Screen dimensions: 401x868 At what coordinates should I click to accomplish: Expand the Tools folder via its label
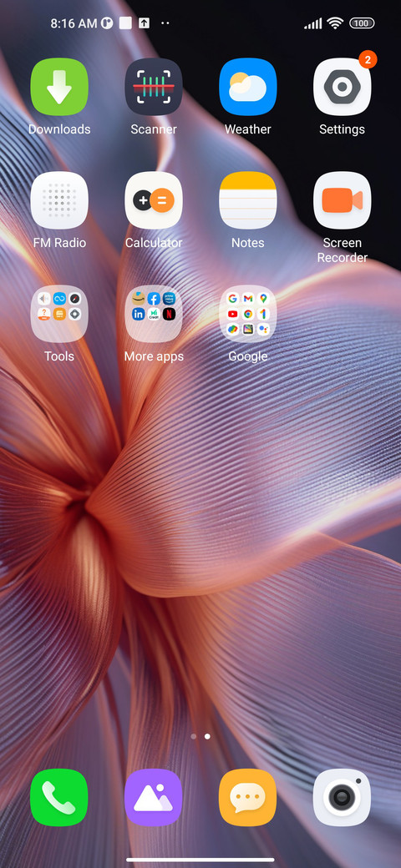[59, 356]
